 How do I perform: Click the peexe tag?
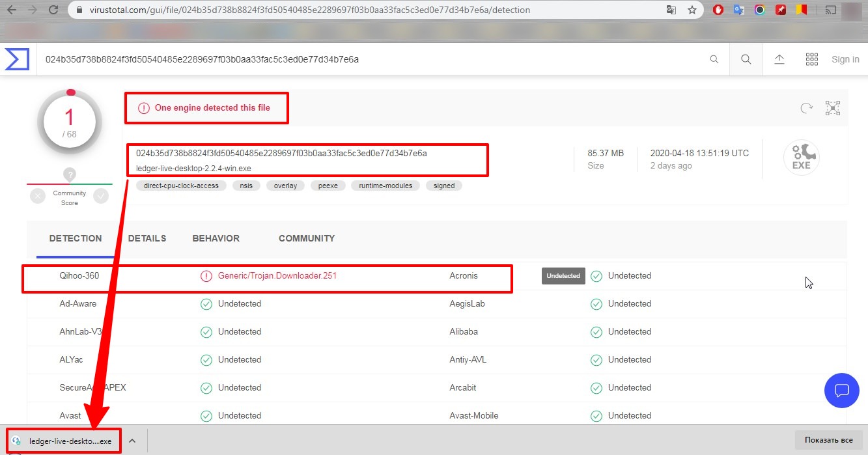328,186
